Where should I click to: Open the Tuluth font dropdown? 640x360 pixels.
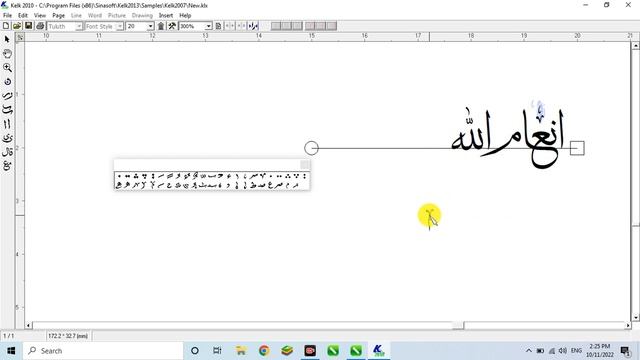(x=78, y=26)
